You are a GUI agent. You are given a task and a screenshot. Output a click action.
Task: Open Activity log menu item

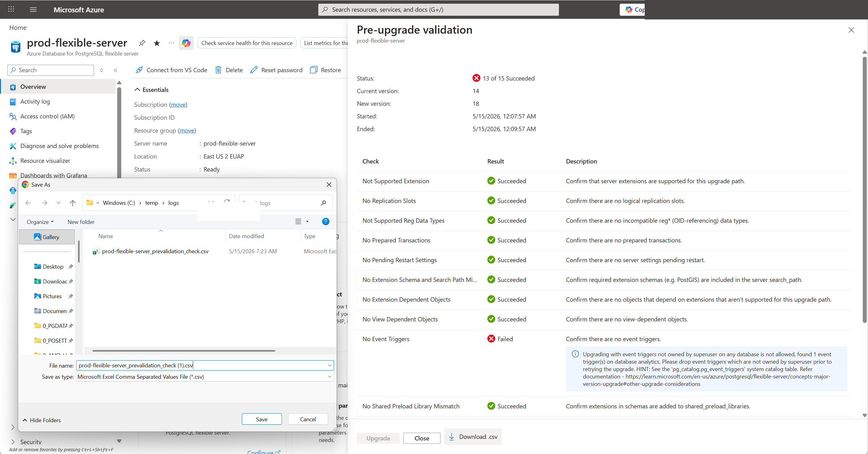(35, 101)
